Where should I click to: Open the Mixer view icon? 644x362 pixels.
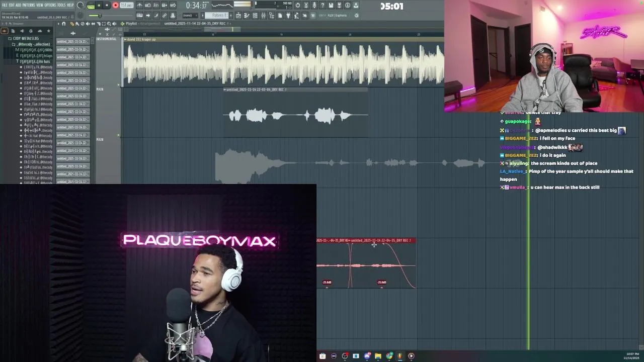(x=263, y=16)
